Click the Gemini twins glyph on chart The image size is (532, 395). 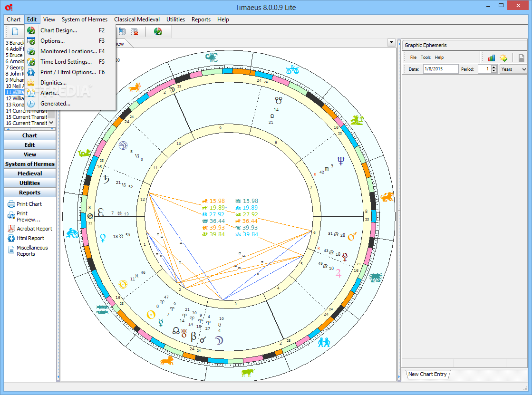click(324, 342)
